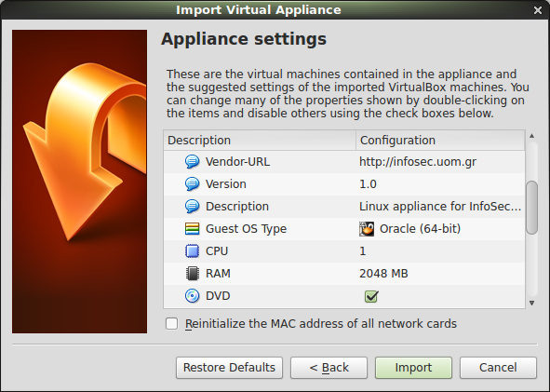This screenshot has width=550, height=392.
Task: Click the Oracle OS logo icon
Action: point(367,229)
